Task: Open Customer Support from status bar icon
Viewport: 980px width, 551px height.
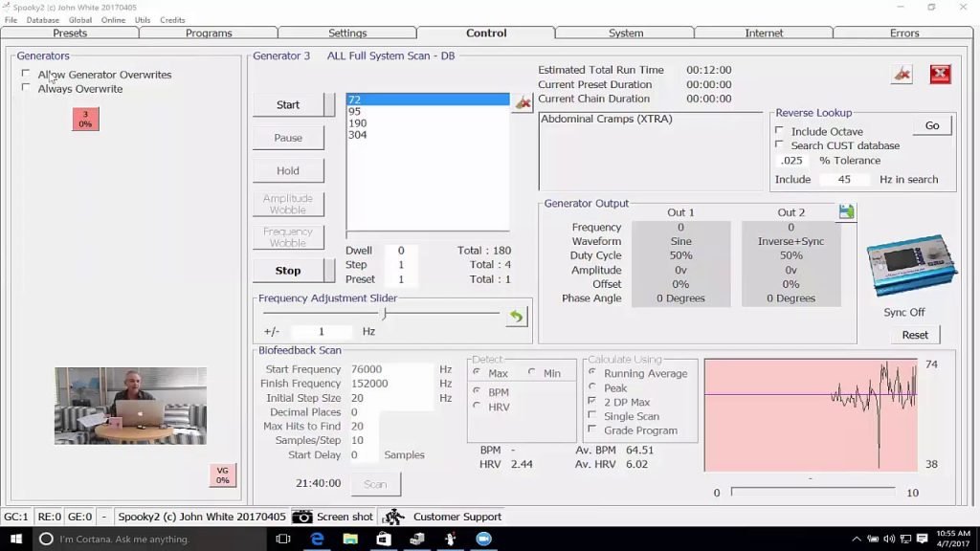Action: pos(392,517)
